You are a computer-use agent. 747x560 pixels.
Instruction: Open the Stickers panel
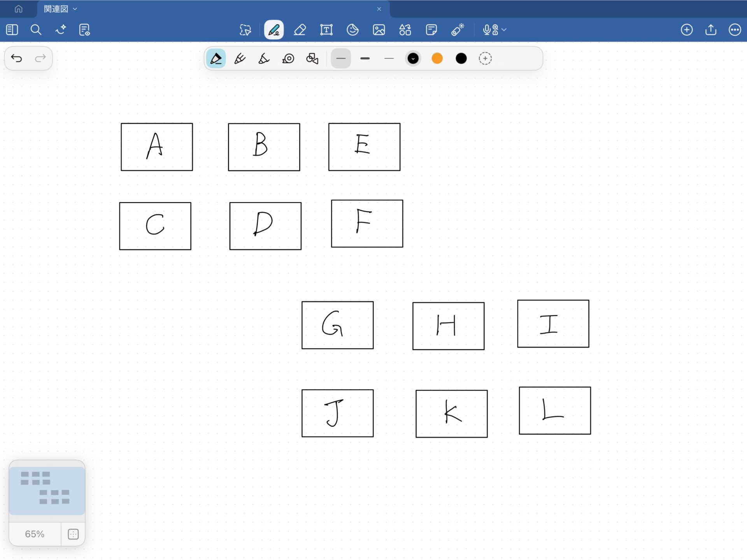click(352, 30)
